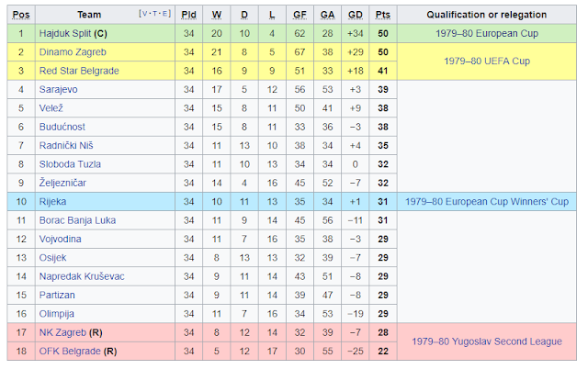The image size is (588, 369).
Task: Click the Pts column header
Action: 383,15
